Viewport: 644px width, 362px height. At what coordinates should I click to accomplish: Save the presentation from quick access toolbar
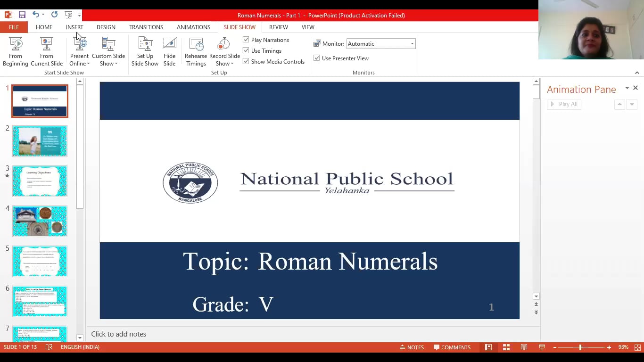[22, 15]
